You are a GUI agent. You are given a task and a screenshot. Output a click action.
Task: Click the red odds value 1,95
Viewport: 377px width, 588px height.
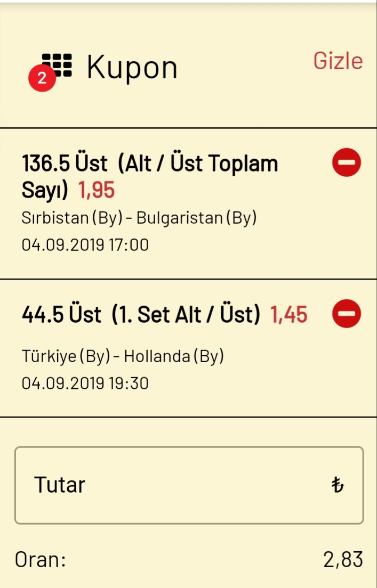tap(97, 190)
